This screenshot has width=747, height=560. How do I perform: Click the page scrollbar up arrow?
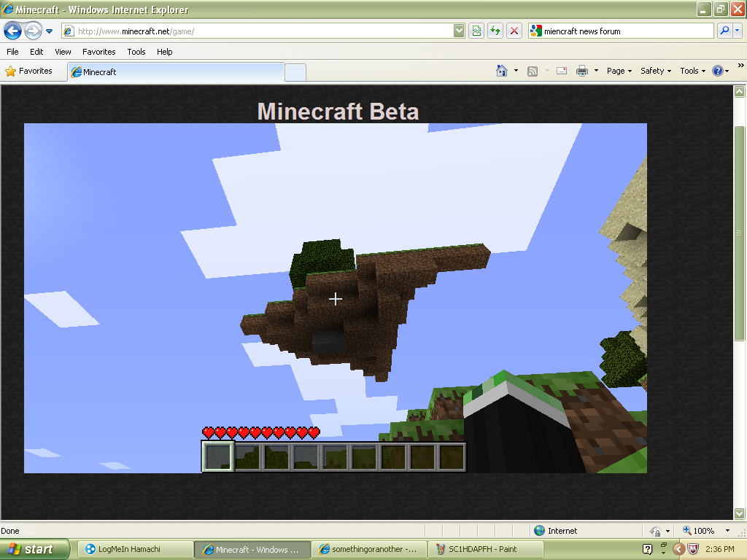[740, 91]
